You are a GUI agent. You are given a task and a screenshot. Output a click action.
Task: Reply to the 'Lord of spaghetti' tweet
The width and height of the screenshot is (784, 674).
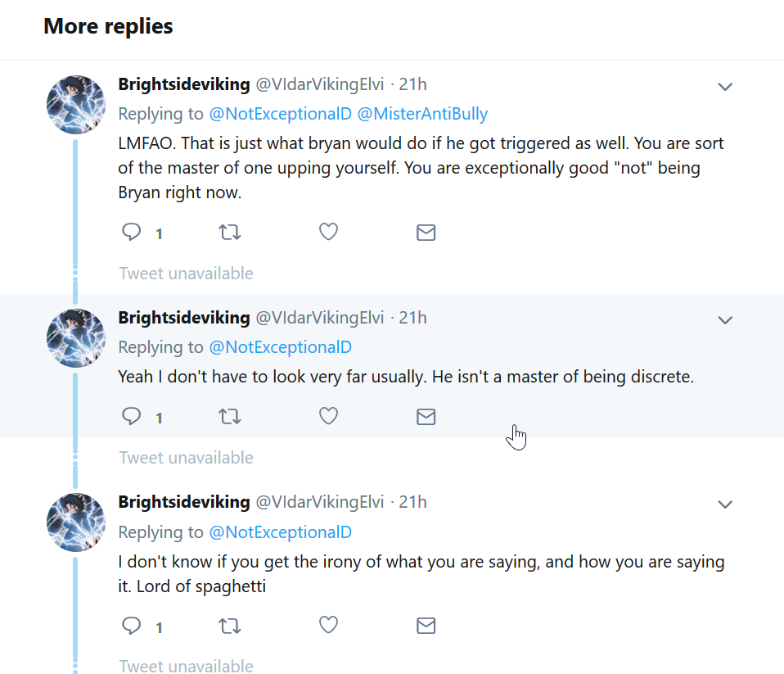click(132, 626)
